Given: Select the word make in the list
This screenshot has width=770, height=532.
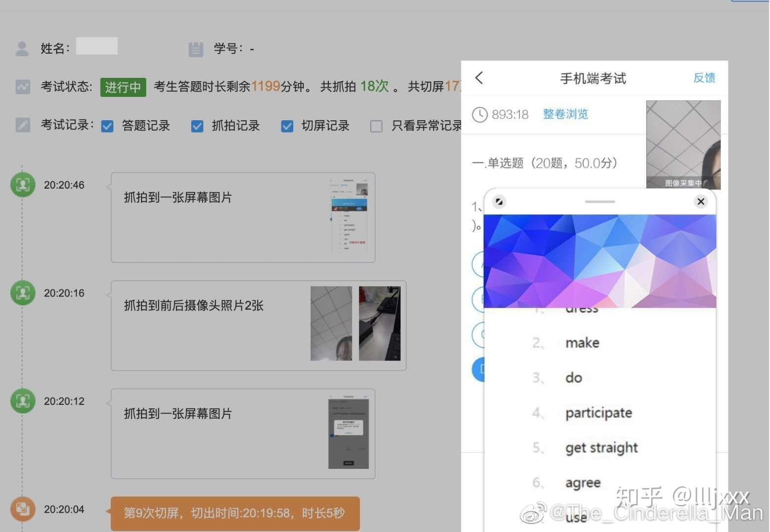Looking at the screenshot, I should pos(582,343).
